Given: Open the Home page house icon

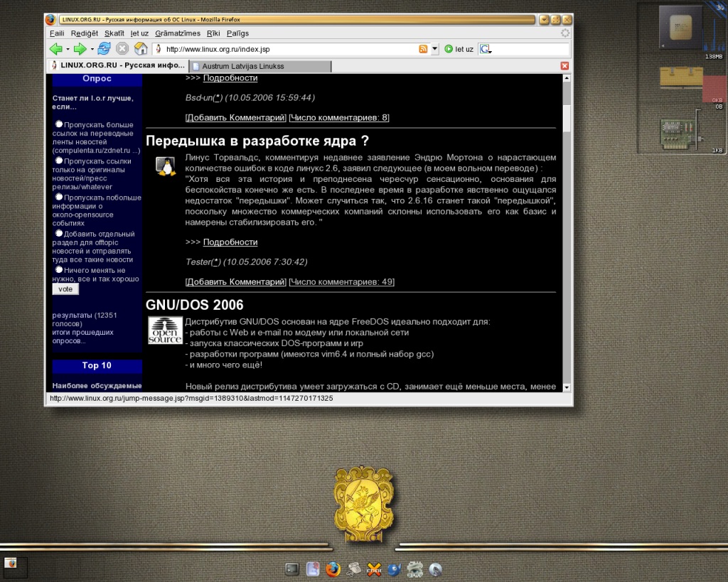Looking at the screenshot, I should pyautogui.click(x=141, y=48).
